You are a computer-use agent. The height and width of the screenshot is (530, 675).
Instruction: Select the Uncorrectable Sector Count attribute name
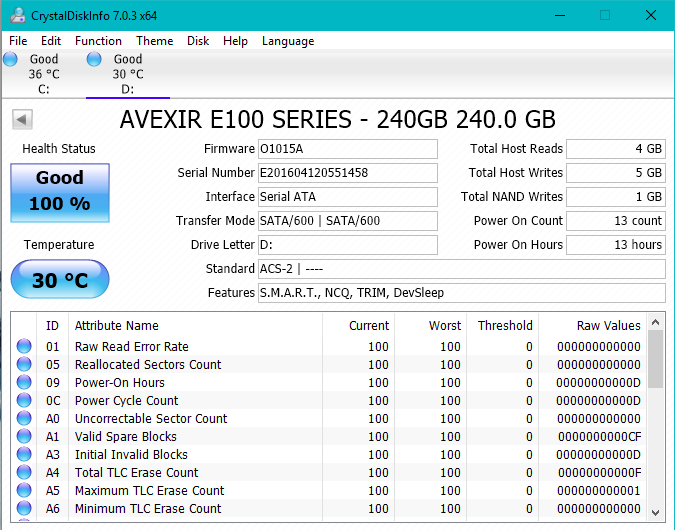pyautogui.click(x=151, y=418)
